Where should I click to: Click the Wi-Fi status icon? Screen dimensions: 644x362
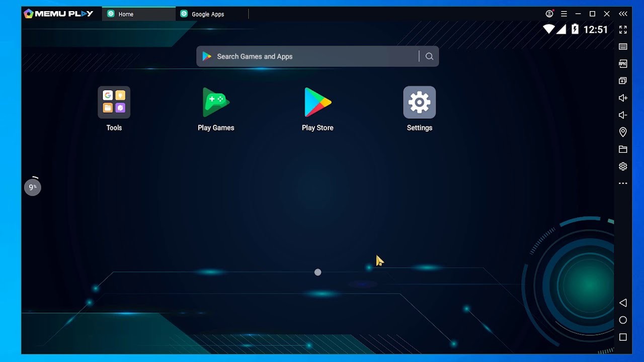(549, 29)
